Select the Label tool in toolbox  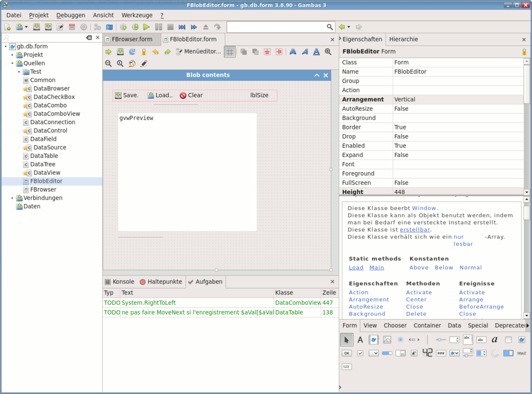(x=360, y=340)
